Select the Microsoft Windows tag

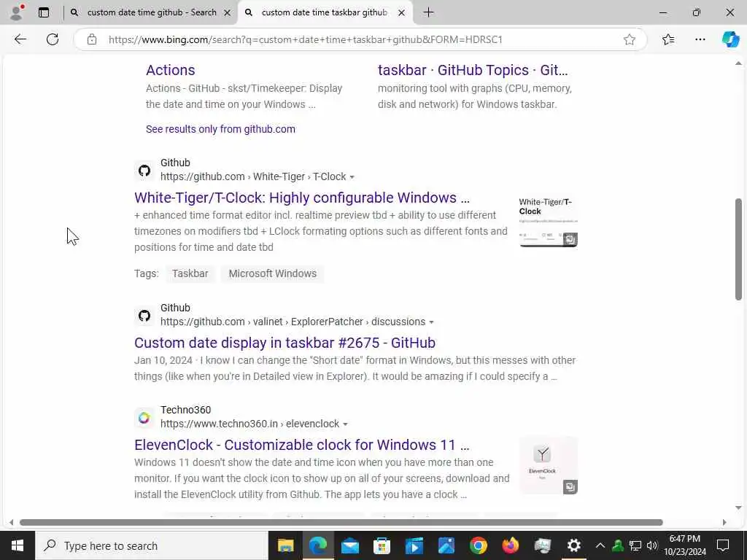point(273,274)
